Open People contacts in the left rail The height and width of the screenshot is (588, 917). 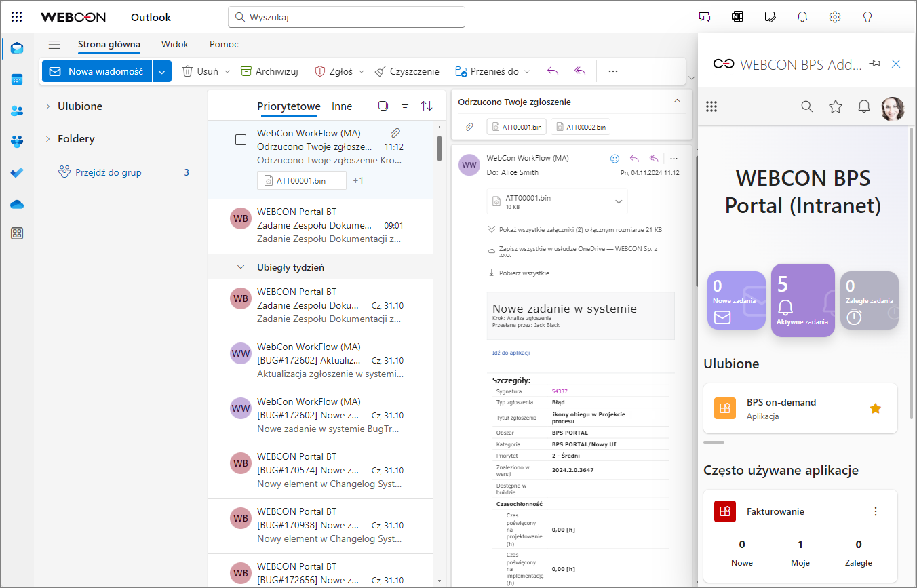click(17, 111)
